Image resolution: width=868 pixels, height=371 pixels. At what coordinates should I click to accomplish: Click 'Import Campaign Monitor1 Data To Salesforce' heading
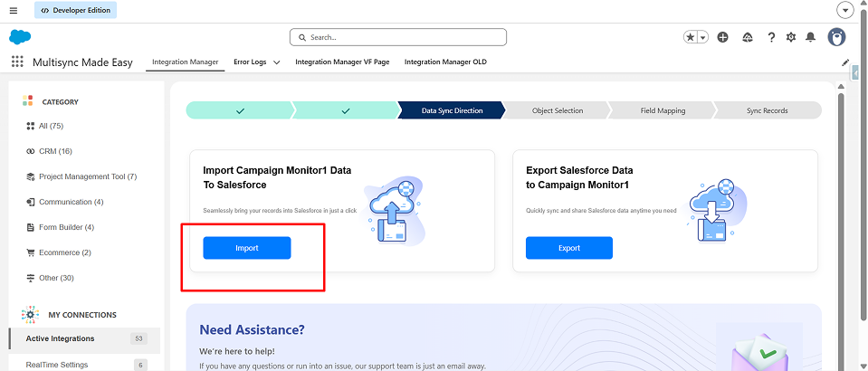tap(277, 177)
